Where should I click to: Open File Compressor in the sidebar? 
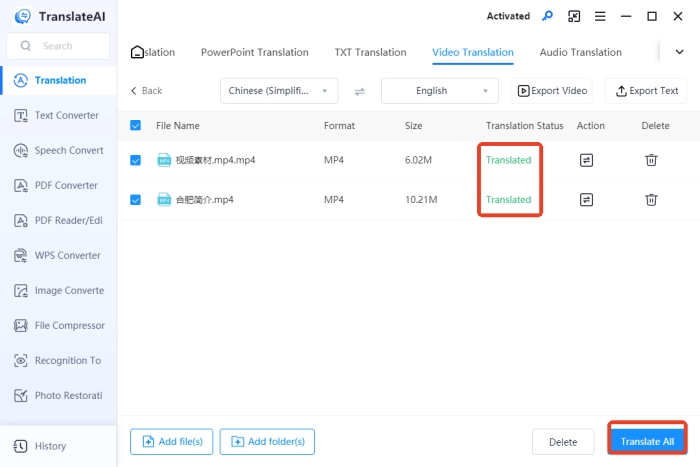tap(58, 325)
